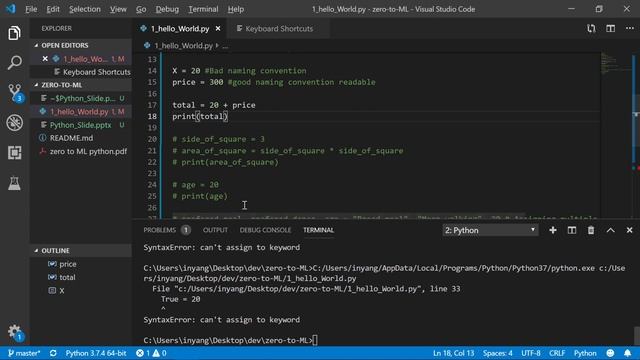Select the Terminal panel tab
This screenshot has width=640, height=360.
[318, 230]
